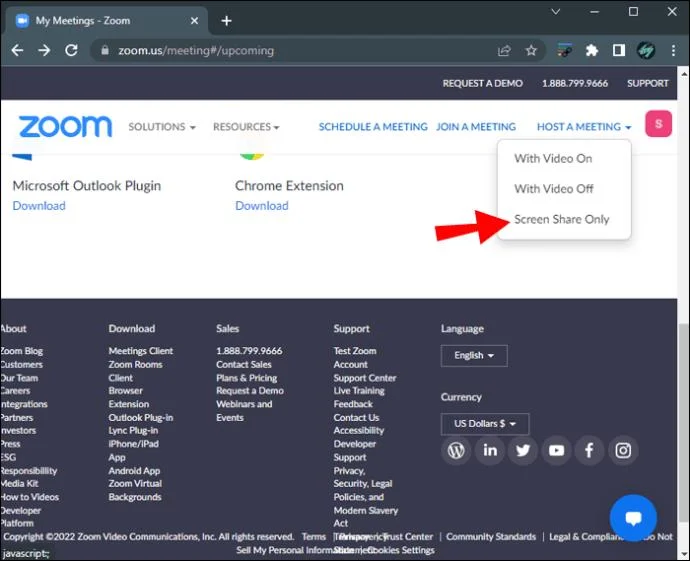Bookmark this page with star icon

[x=531, y=51]
